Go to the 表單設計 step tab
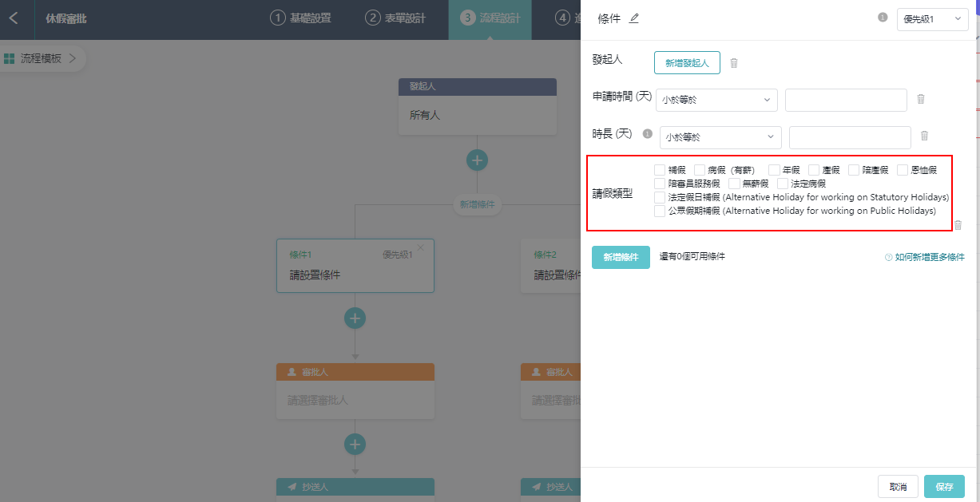The width and height of the screenshot is (980, 502). tap(395, 18)
